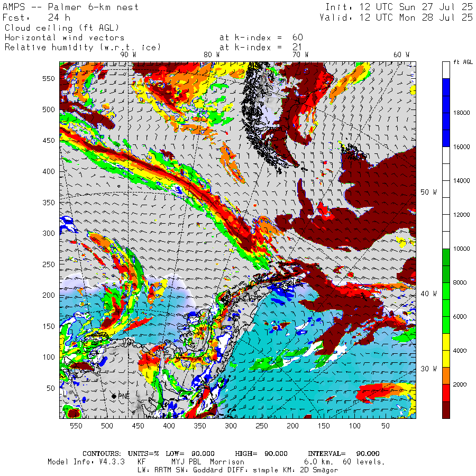
Task: Click the 12000 colorbar tick label
Action: tap(461, 215)
